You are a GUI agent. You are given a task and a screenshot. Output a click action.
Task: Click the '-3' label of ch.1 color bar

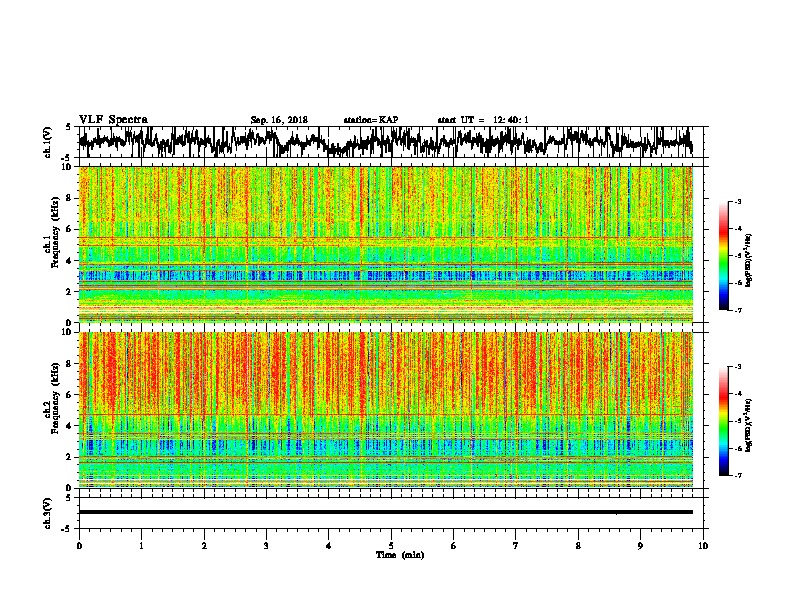738,201
